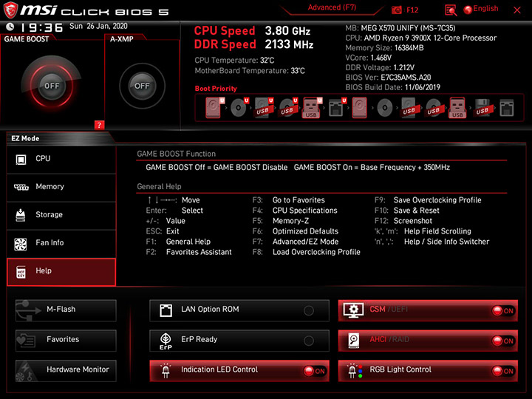
Task: Select the UEFI USB CD/DVD boot icon
Action: tap(288, 108)
